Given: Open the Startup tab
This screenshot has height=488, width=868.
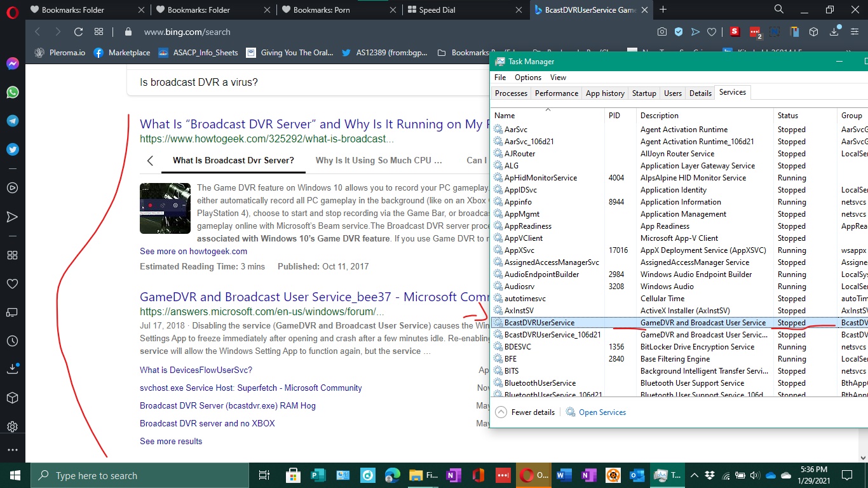Looking at the screenshot, I should tap(644, 93).
